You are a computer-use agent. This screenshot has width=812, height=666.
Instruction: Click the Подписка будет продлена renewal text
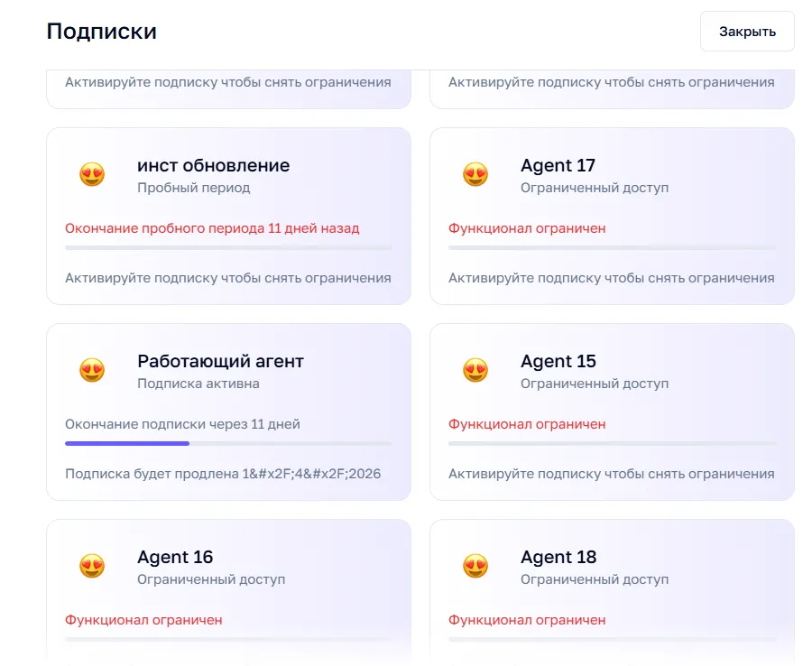[223, 474]
